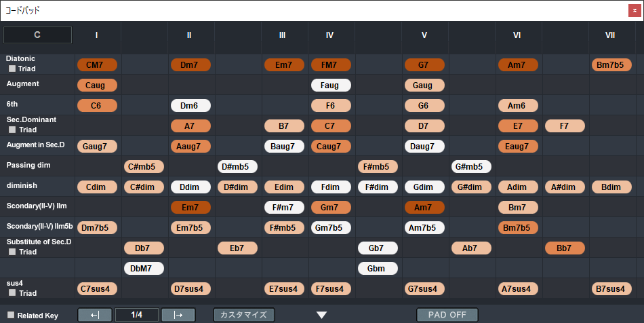Click the カスタマイズ button
The height and width of the screenshot is (323, 644).
click(x=244, y=315)
